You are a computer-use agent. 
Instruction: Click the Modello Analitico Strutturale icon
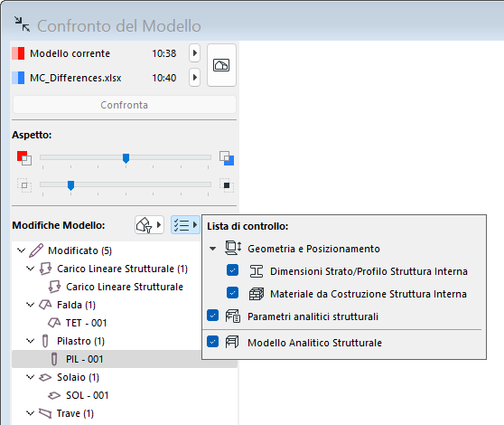point(232,342)
